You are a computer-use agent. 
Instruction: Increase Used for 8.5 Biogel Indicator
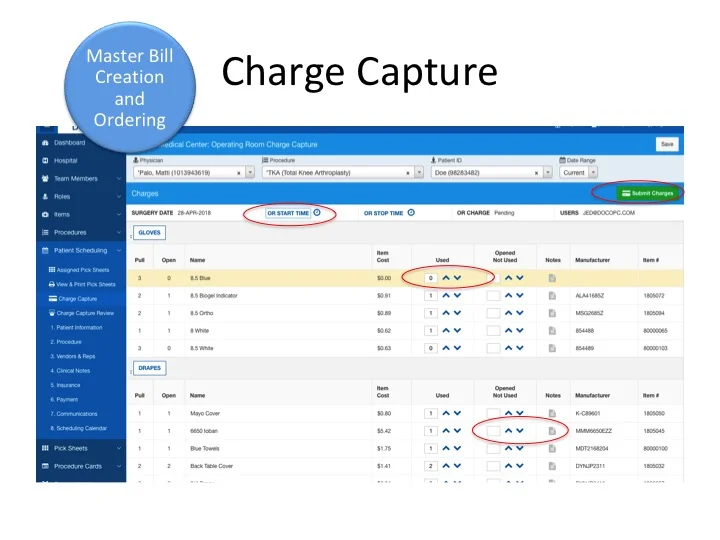[446, 295]
